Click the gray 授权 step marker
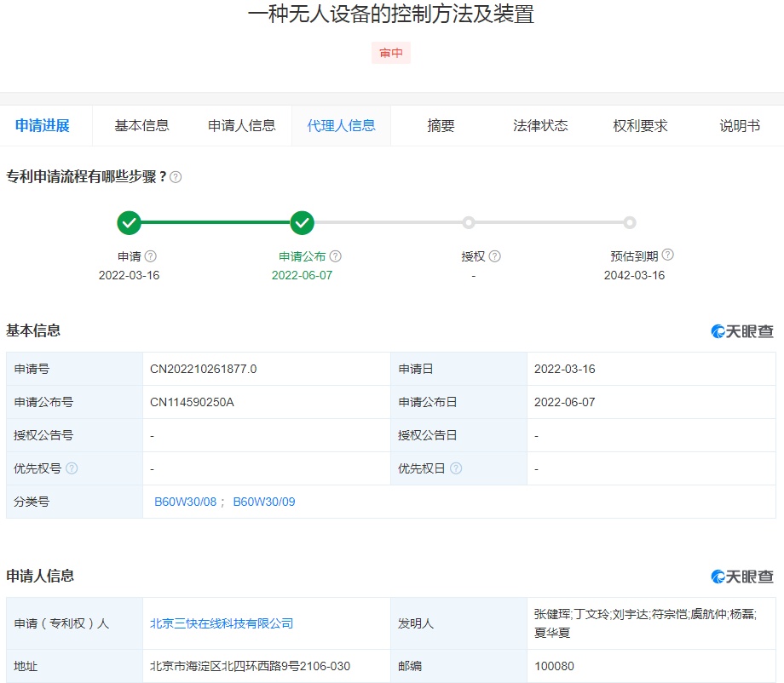784x683 pixels. 468,223
